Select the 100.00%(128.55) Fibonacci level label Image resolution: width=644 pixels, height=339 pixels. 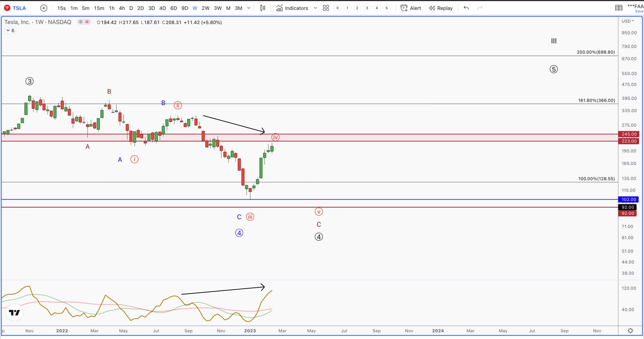[596, 178]
